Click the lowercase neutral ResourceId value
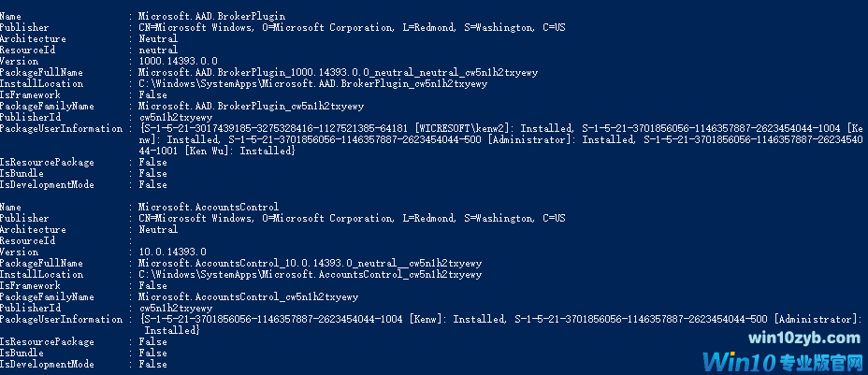Screen dimensions: 868x375 click(158, 50)
